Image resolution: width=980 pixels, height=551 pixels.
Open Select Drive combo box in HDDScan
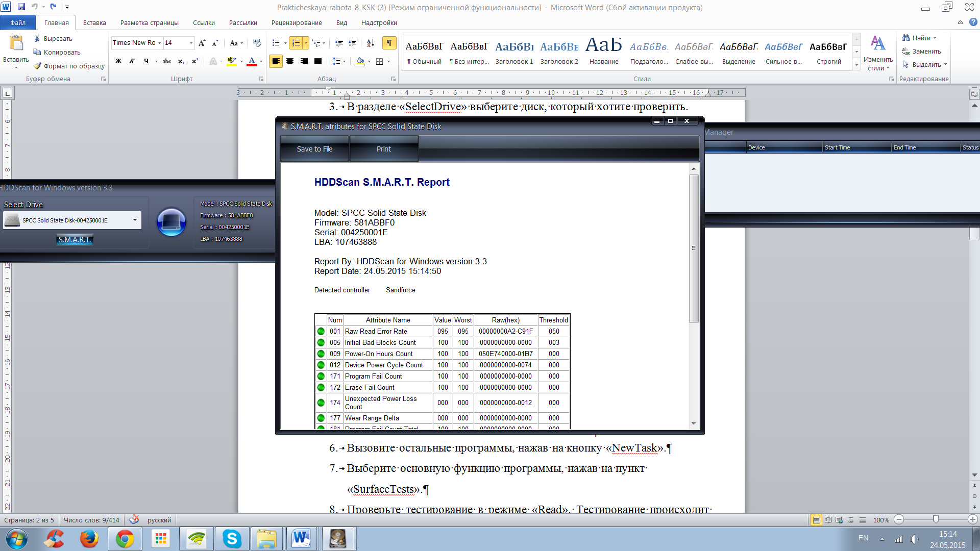72,220
